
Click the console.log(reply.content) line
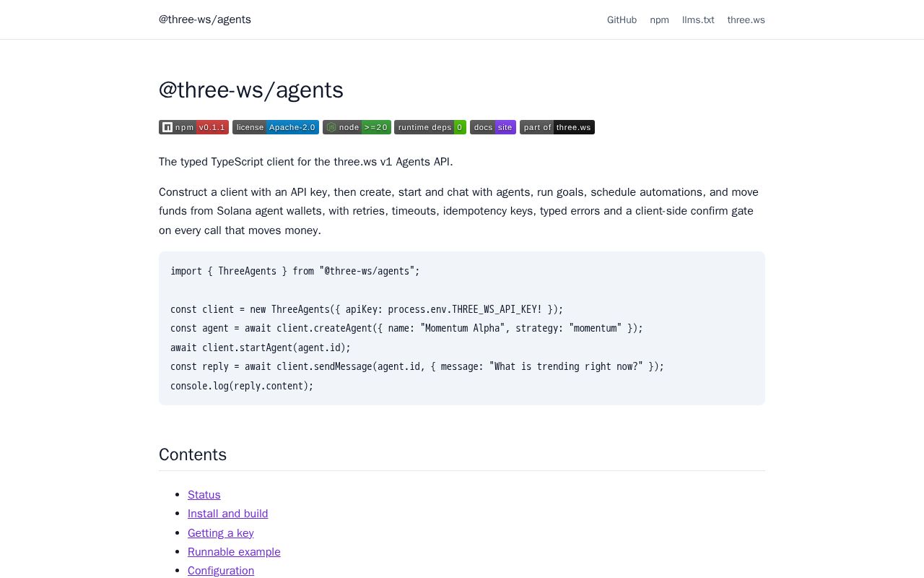point(242,386)
